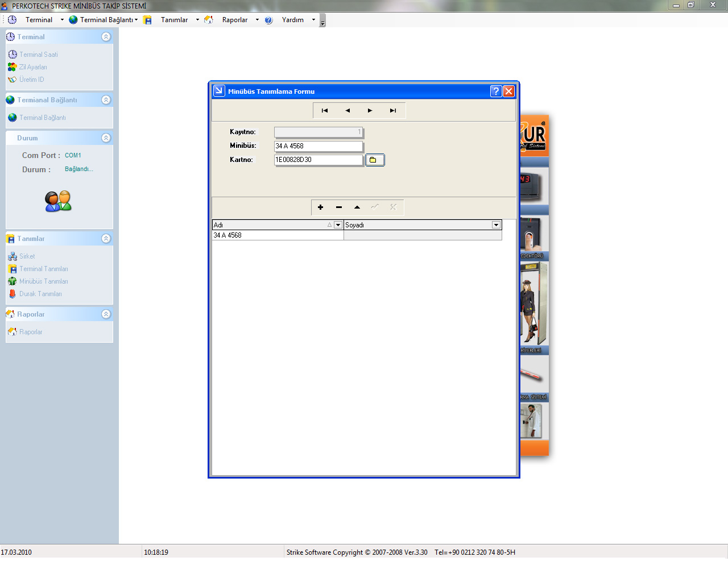Screen dimensions: 728x582
Task: Click help question mark in form title bar
Action: pyautogui.click(x=495, y=92)
